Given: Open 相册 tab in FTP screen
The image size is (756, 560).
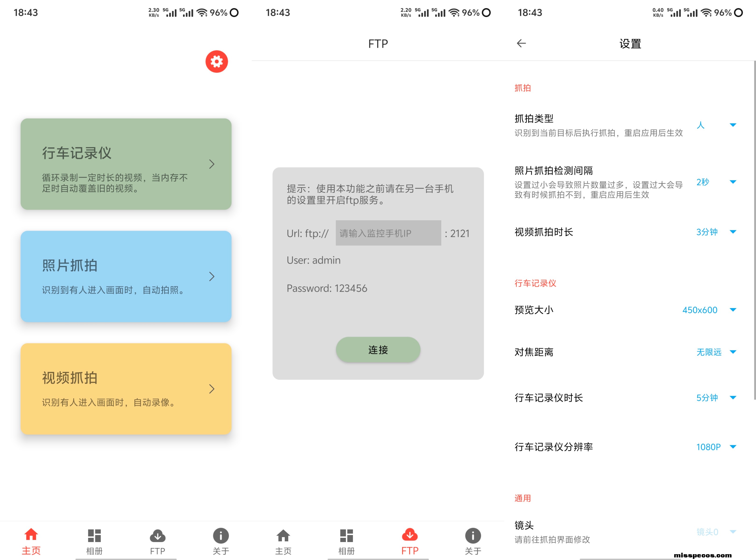Looking at the screenshot, I should pos(346,536).
